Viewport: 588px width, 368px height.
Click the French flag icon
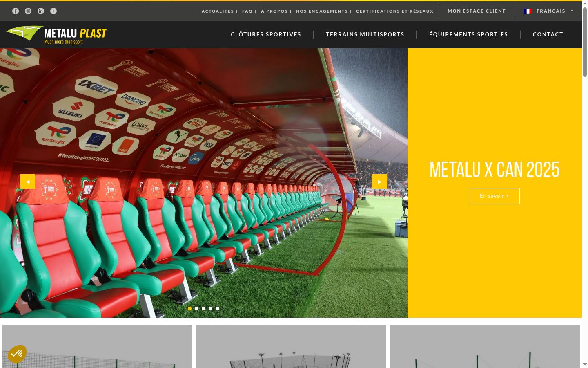coord(528,11)
